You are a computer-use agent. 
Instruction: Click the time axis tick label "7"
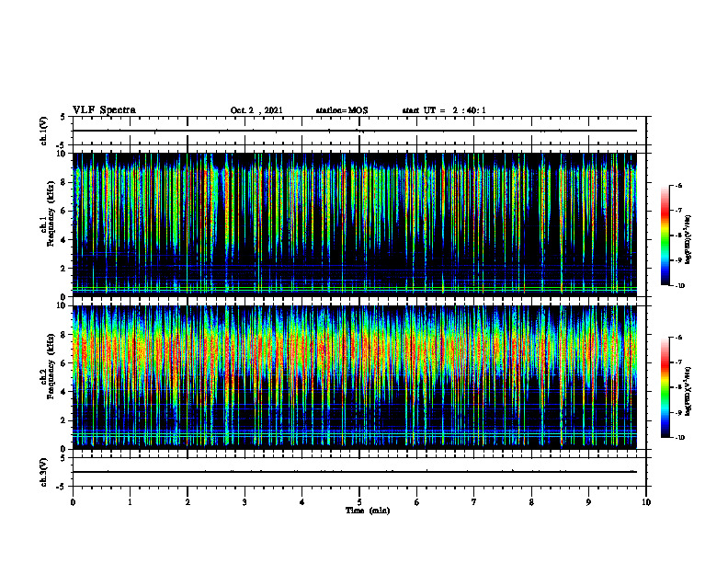474,502
